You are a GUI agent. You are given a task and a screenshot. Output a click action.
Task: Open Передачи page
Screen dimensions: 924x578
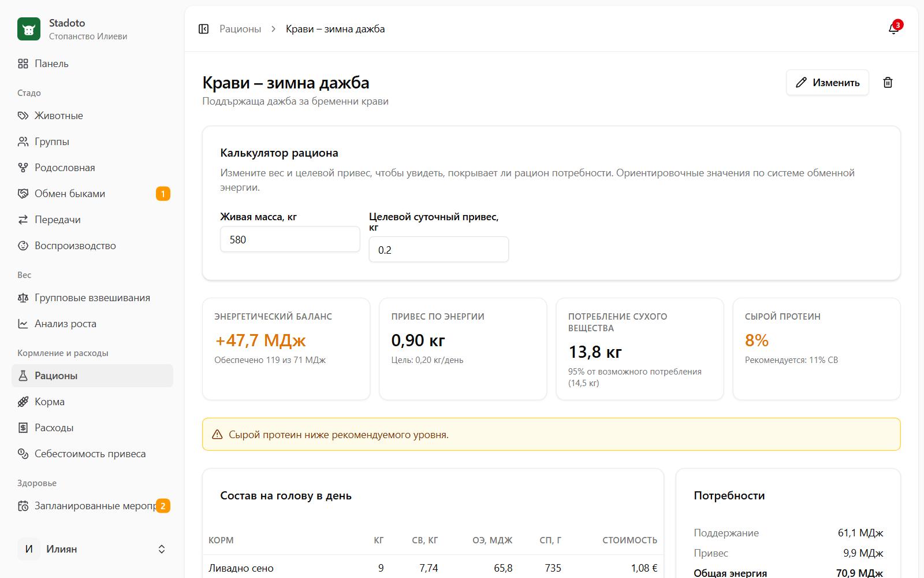pos(92,220)
